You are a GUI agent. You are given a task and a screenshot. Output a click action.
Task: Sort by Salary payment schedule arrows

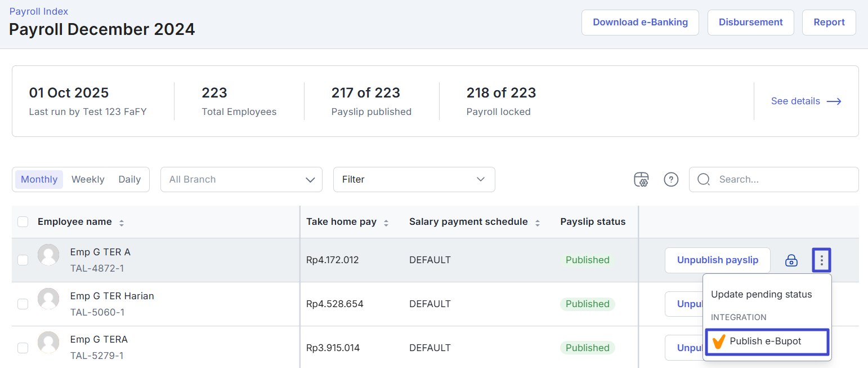click(538, 223)
